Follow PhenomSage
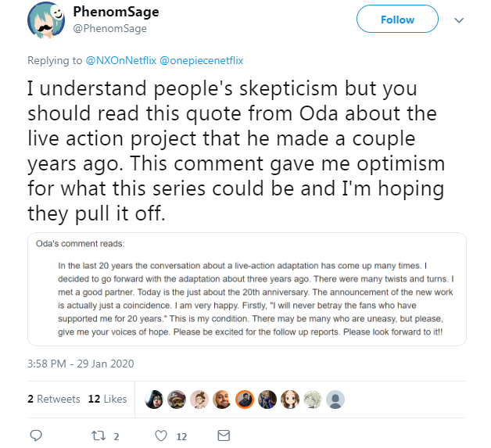491x448 pixels. tap(397, 19)
